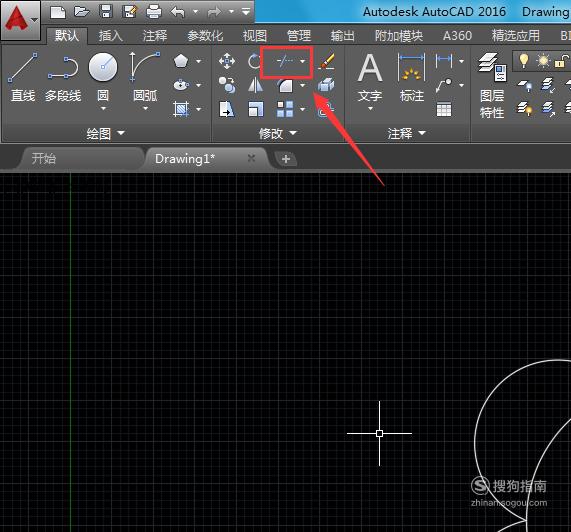Switch to the 参数化 ribbon tab
The height and width of the screenshot is (532, 571).
(205, 36)
